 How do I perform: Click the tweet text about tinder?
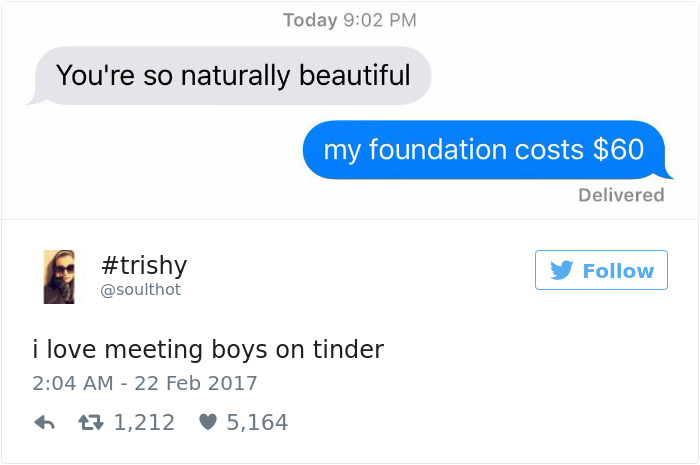[x=208, y=349]
